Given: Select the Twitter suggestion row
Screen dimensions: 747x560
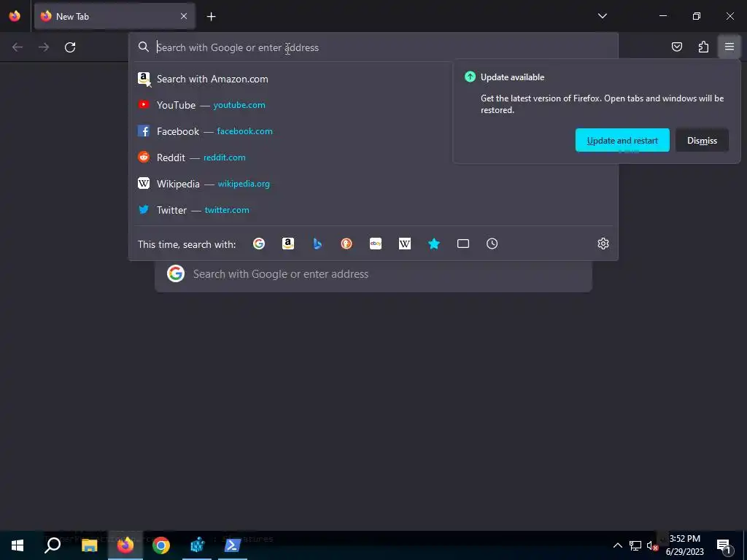Looking at the screenshot, I should coord(373,209).
